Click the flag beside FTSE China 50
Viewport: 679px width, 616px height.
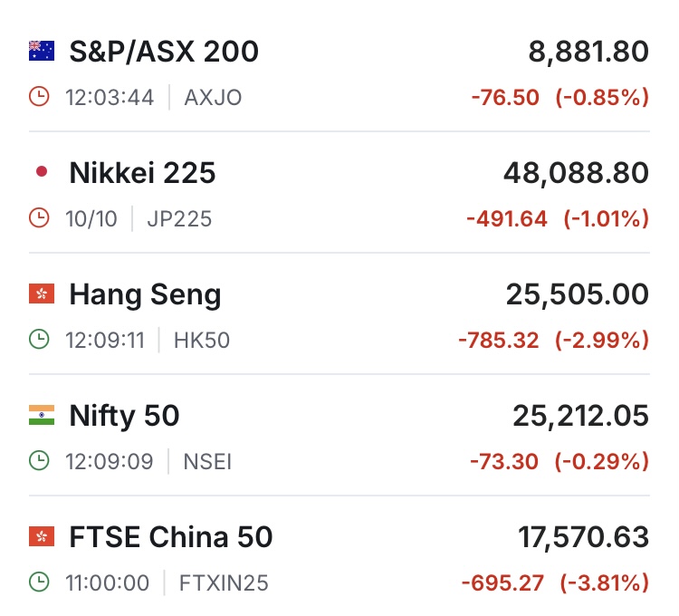coord(42,536)
